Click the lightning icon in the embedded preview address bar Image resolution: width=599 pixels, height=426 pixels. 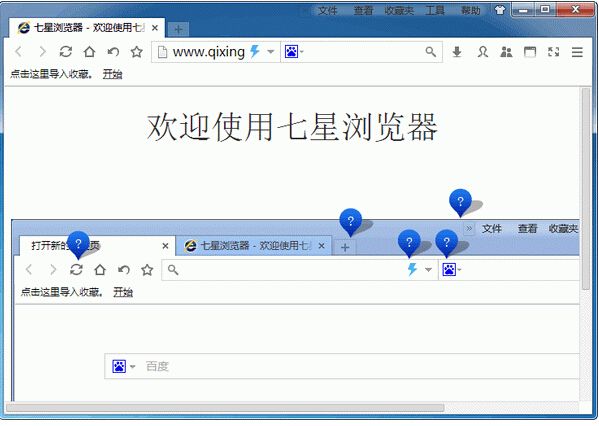tap(413, 269)
